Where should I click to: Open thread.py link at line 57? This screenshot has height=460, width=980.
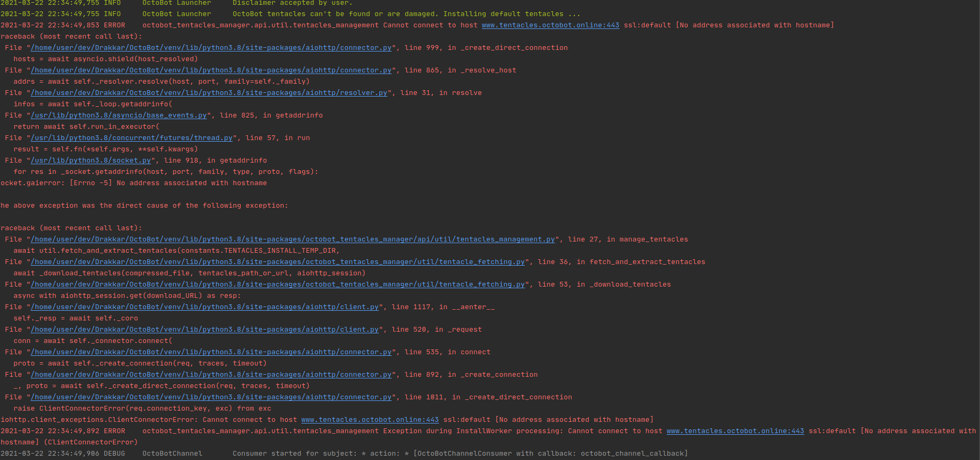pyautogui.click(x=132, y=138)
